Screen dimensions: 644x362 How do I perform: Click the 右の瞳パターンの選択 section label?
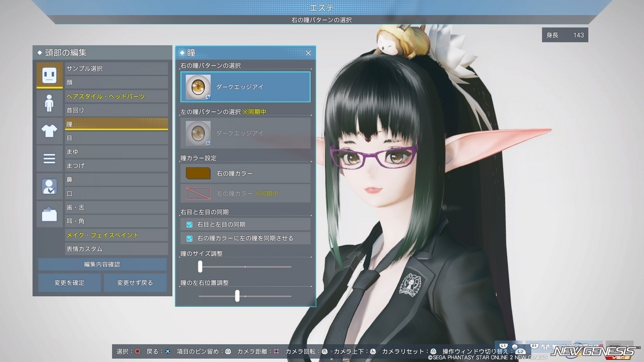(210, 65)
